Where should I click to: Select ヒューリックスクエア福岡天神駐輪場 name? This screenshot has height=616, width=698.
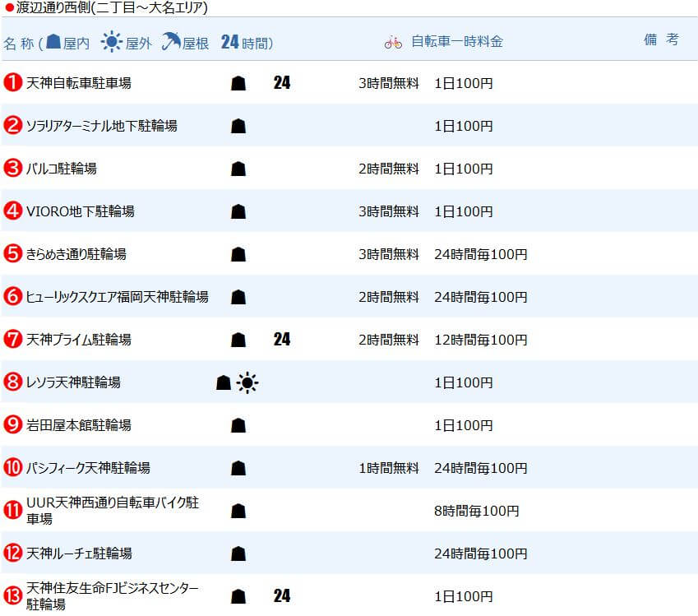[117, 297]
